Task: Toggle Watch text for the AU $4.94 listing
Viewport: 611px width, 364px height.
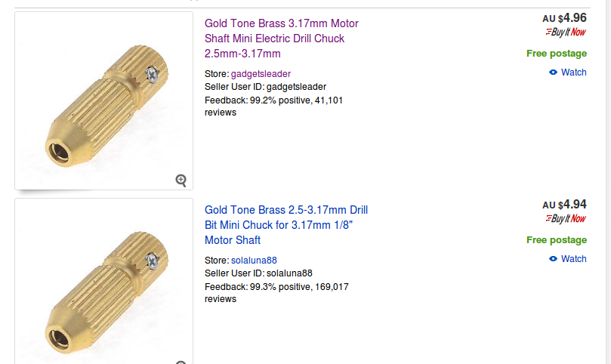Action: [574, 259]
